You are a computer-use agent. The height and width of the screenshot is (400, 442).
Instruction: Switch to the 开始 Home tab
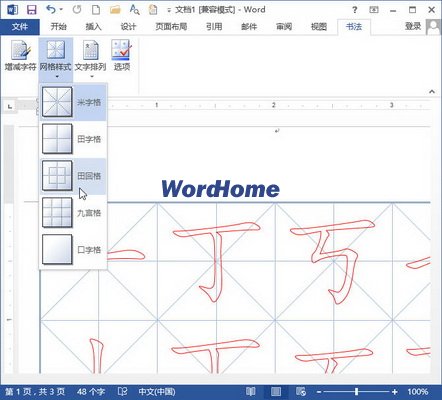59,27
